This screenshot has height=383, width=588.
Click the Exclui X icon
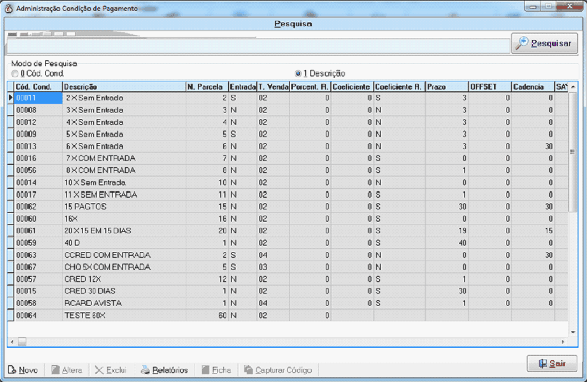(x=99, y=370)
